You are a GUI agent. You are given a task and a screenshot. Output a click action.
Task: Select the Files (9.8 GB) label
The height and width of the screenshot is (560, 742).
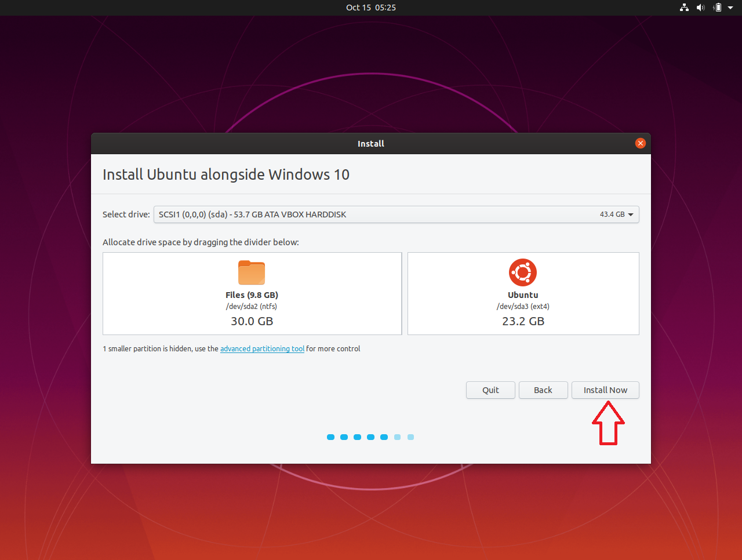[x=252, y=295]
